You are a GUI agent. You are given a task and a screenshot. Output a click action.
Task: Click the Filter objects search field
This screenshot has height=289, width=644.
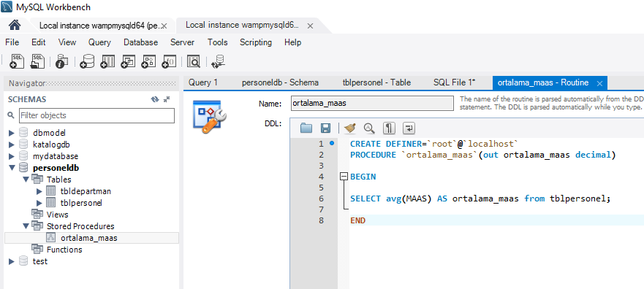pyautogui.click(x=96, y=115)
